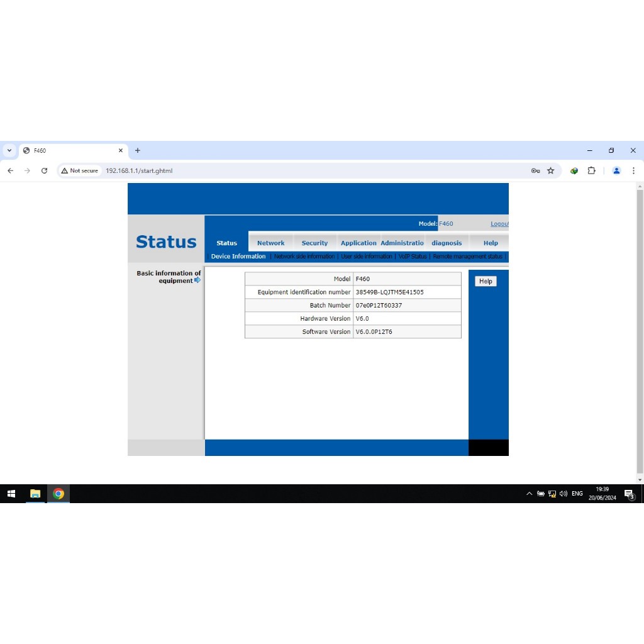Open the Chrome three-dot menu
Screen dimensions: 644x644
pos(633,171)
